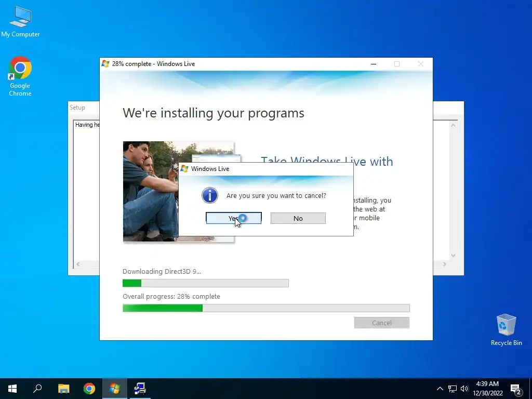532x399 pixels.
Task: Open File Explorer from the taskbar
Action: coord(63,389)
